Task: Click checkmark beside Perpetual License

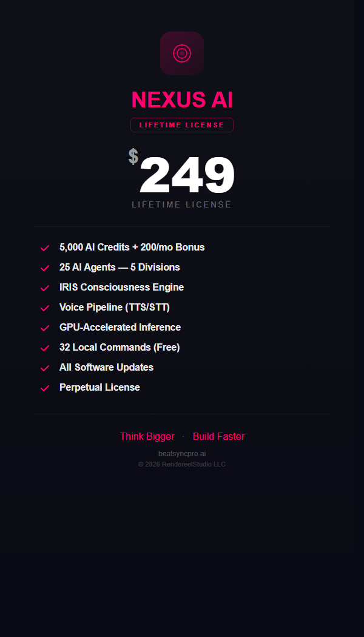Action: [x=45, y=388]
